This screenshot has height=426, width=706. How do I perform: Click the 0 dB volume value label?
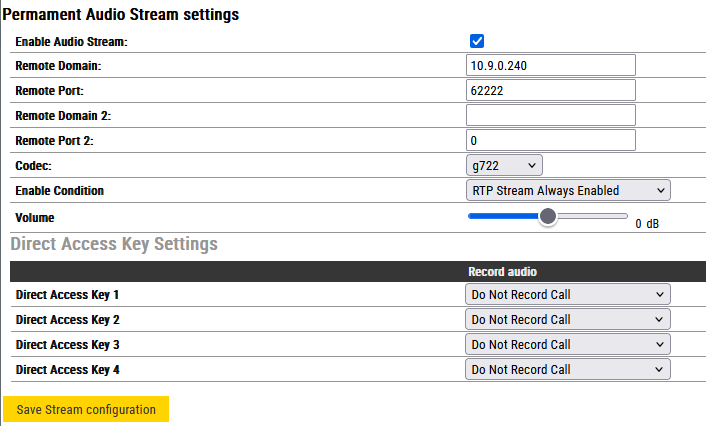(x=647, y=224)
